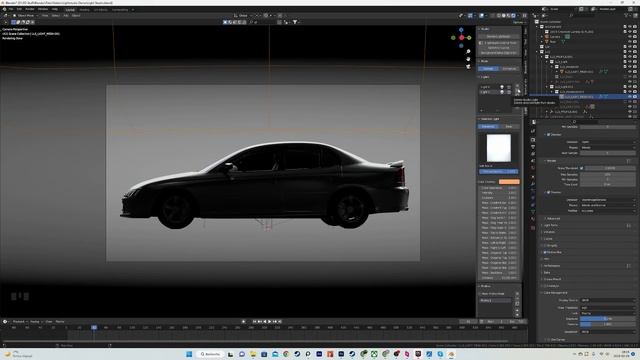640x360 pixels.
Task: Toggle the bulb icon on Light 1 row
Action: point(502,87)
